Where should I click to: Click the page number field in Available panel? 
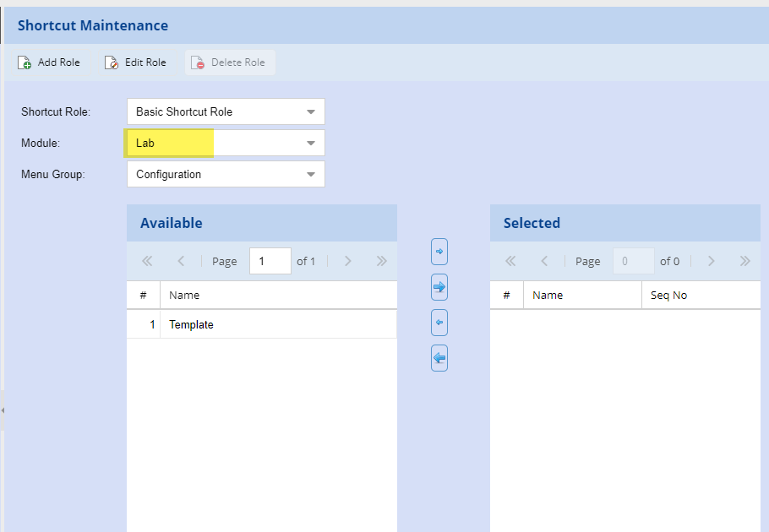click(x=270, y=261)
